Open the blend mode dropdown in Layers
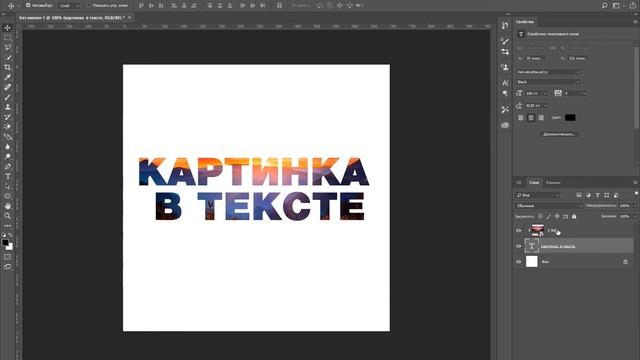The height and width of the screenshot is (360, 640). point(549,206)
